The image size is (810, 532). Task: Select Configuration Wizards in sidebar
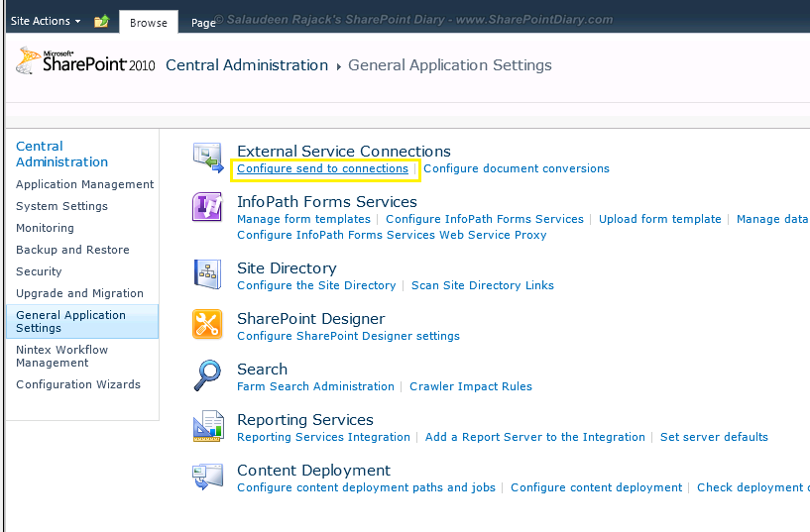point(78,384)
